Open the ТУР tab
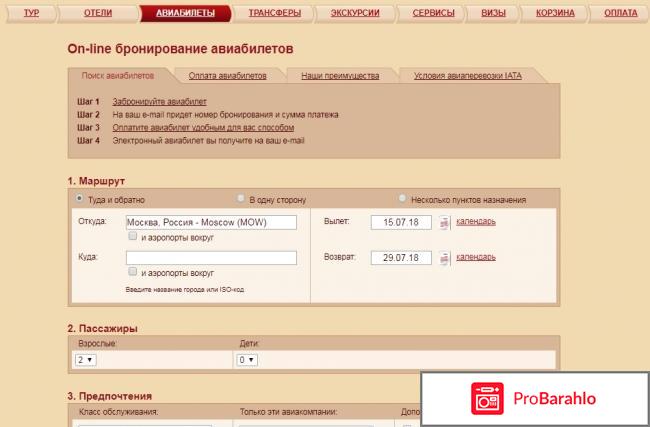 pyautogui.click(x=32, y=13)
